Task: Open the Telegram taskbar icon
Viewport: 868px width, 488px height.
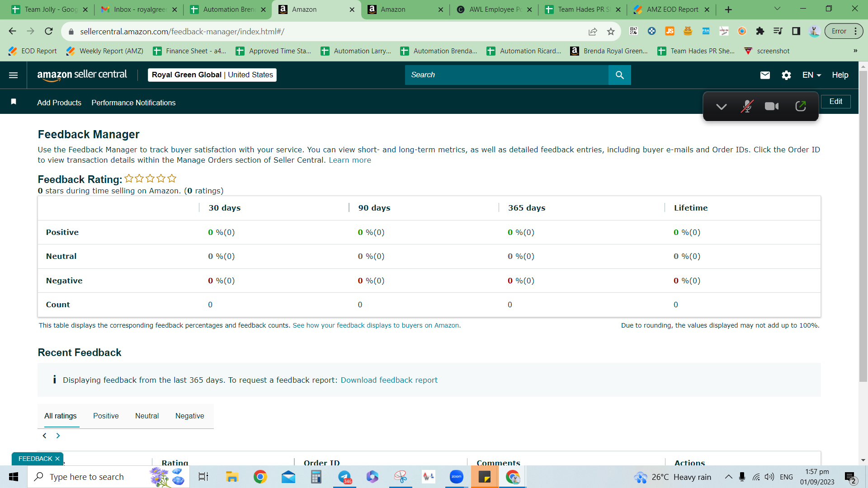Action: pyautogui.click(x=345, y=477)
